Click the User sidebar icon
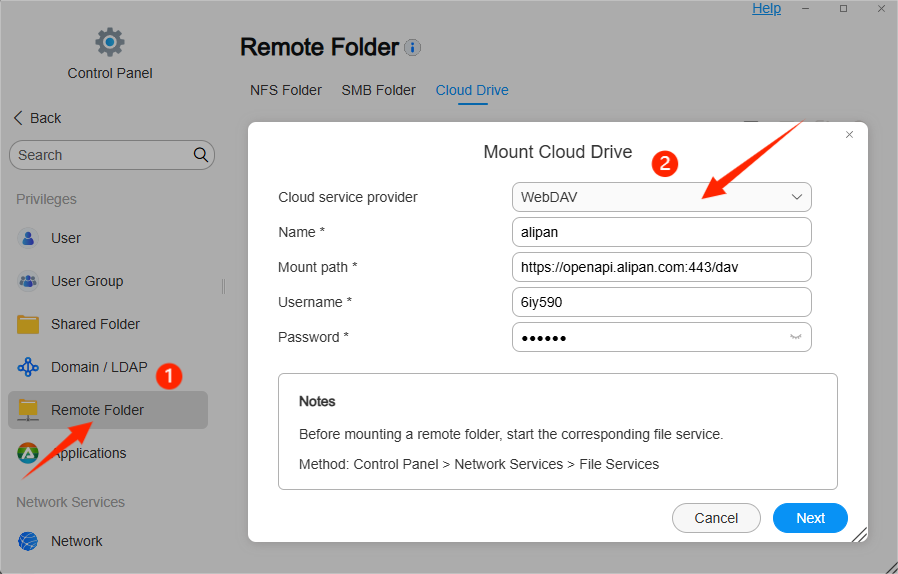 click(x=27, y=238)
